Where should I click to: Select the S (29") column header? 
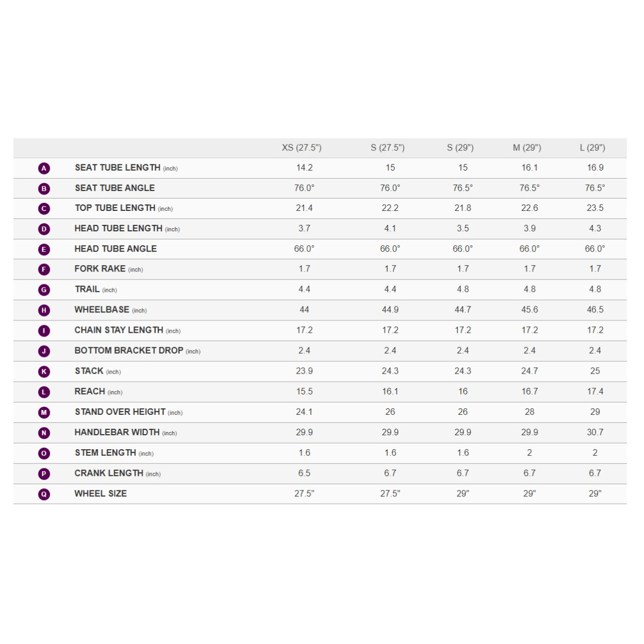[x=460, y=148]
